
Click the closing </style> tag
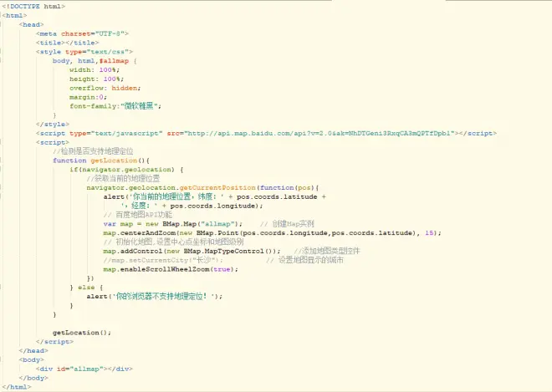point(53,125)
